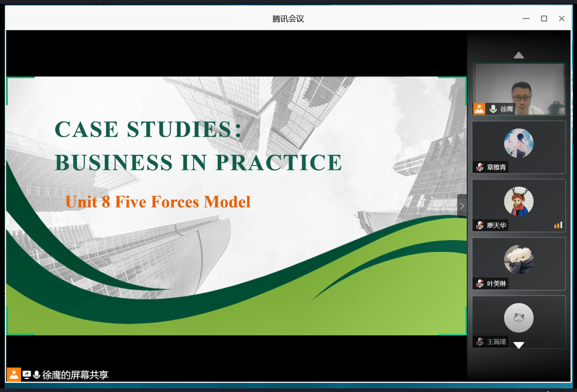Click the muted microphone icon for 廖天华
The image size is (577, 392).
click(479, 225)
